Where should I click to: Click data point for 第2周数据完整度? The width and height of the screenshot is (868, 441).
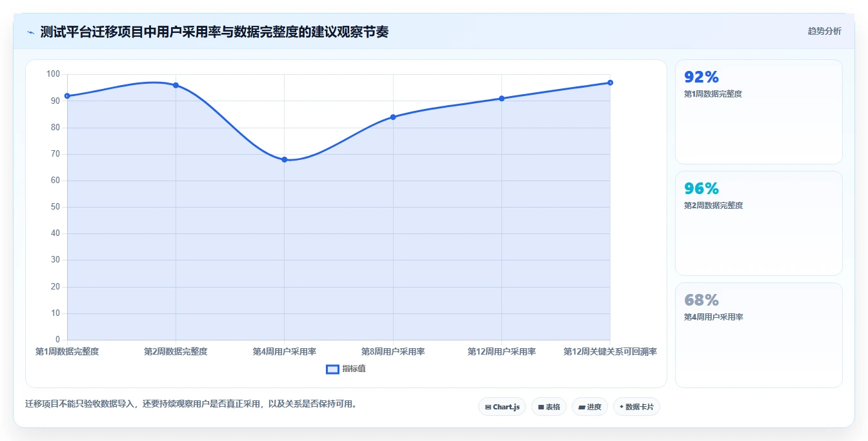pyautogui.click(x=176, y=85)
